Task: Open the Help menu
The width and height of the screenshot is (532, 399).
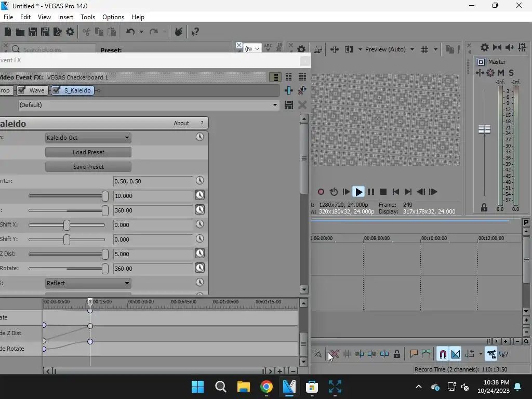Action: [138, 17]
